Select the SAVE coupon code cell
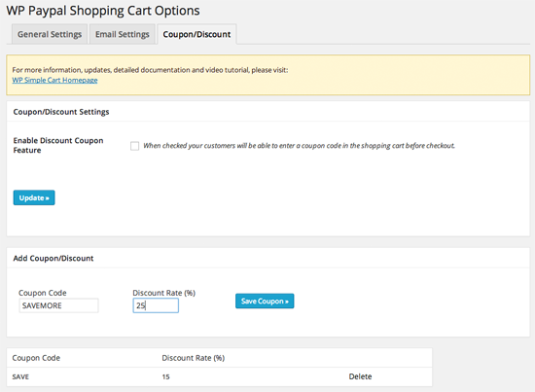The image size is (535, 392). pyautogui.click(x=20, y=377)
